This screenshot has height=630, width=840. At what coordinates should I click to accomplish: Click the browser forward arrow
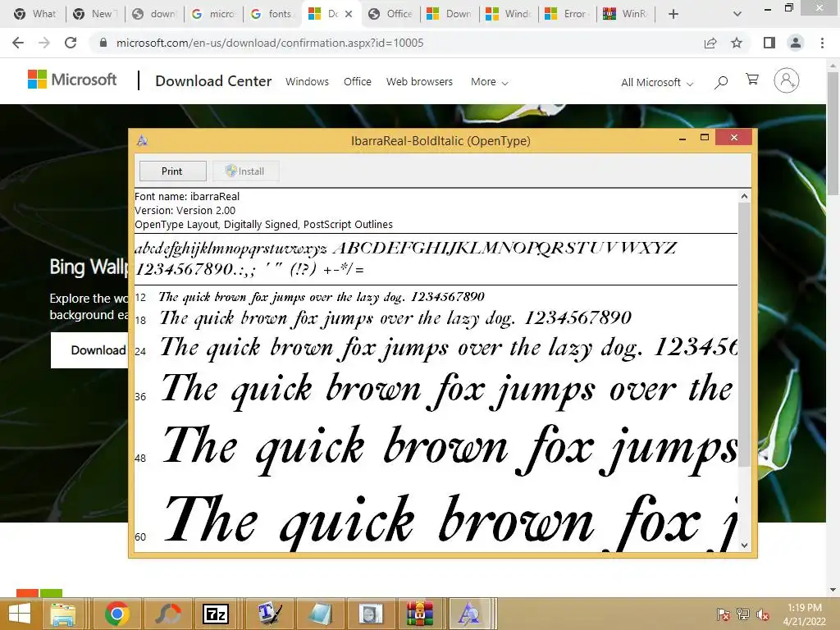[44, 43]
